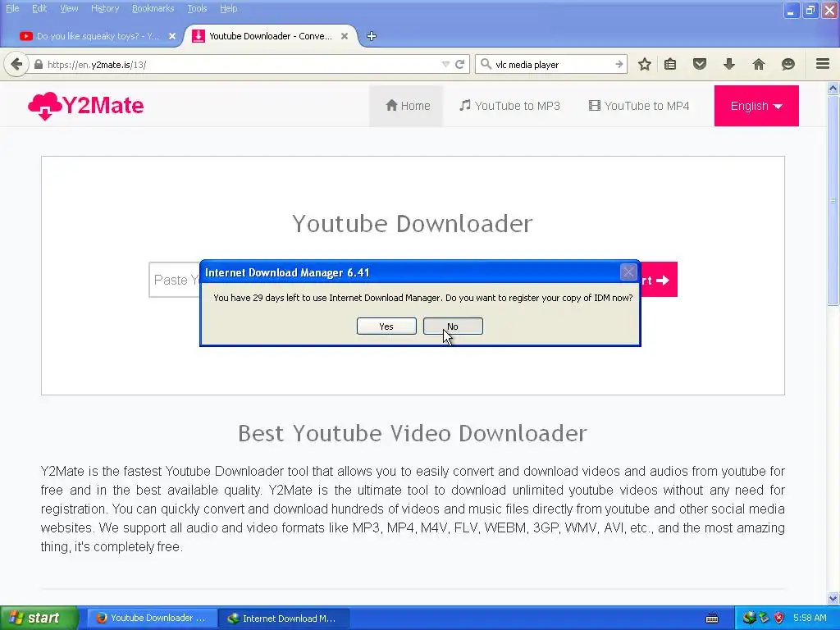Submit search with the go arrow
The image size is (840, 630).
619,64
